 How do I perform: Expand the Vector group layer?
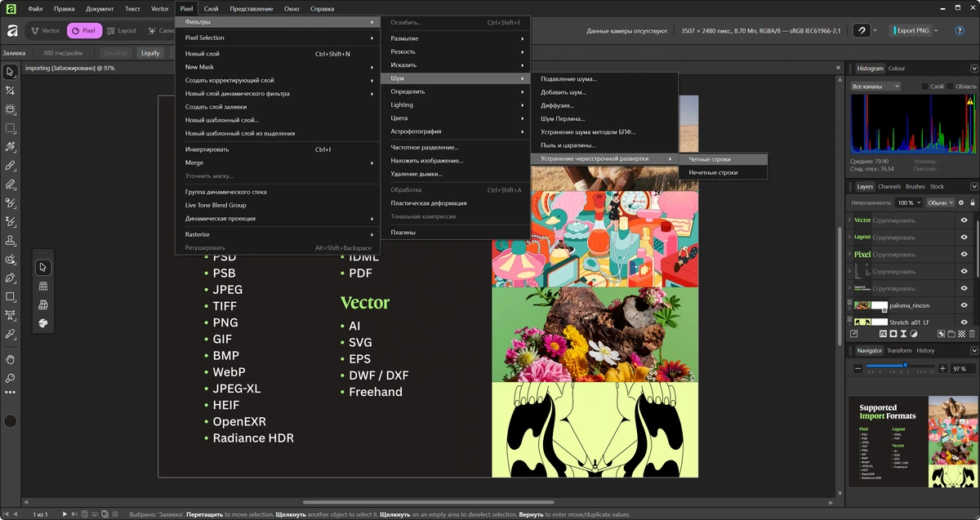point(849,220)
